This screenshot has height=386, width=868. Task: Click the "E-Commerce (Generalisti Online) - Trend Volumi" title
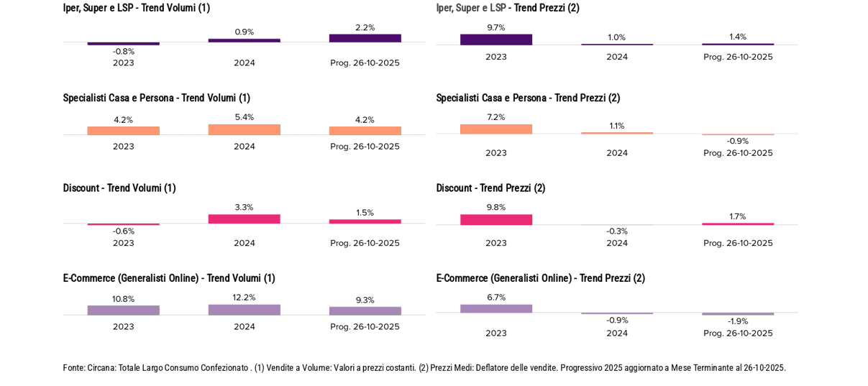click(x=169, y=278)
